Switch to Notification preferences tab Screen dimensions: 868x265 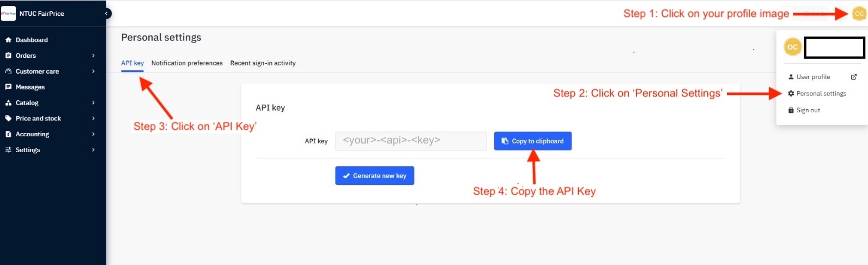[187, 63]
